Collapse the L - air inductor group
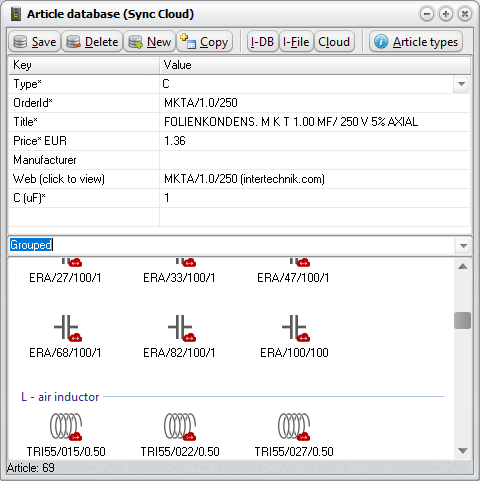This screenshot has width=480, height=481. coord(60,397)
